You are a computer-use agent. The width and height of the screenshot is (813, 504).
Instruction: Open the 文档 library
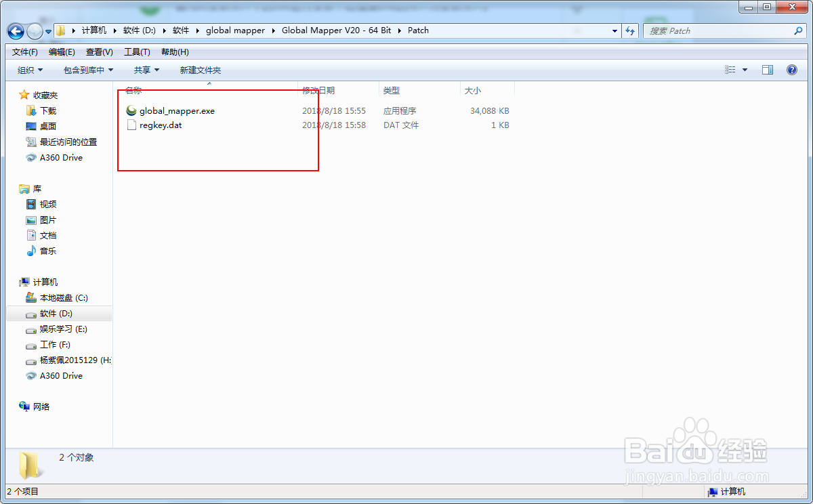pos(48,235)
